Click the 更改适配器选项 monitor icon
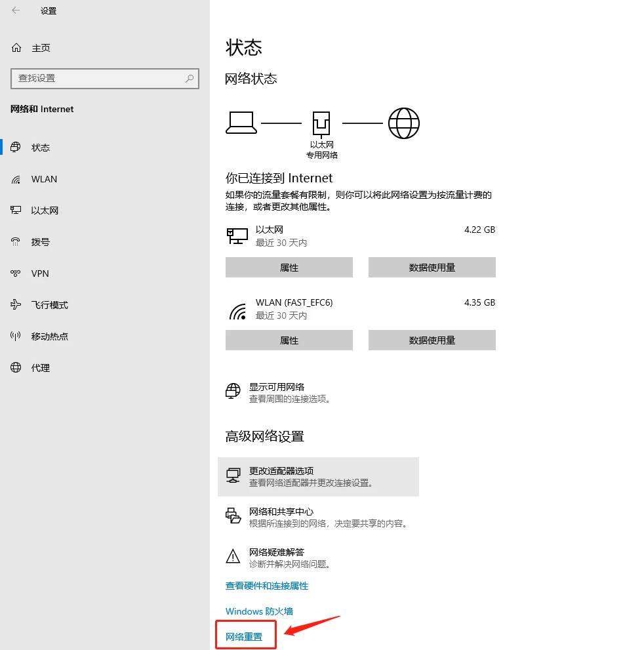The image size is (644, 650). (233, 476)
